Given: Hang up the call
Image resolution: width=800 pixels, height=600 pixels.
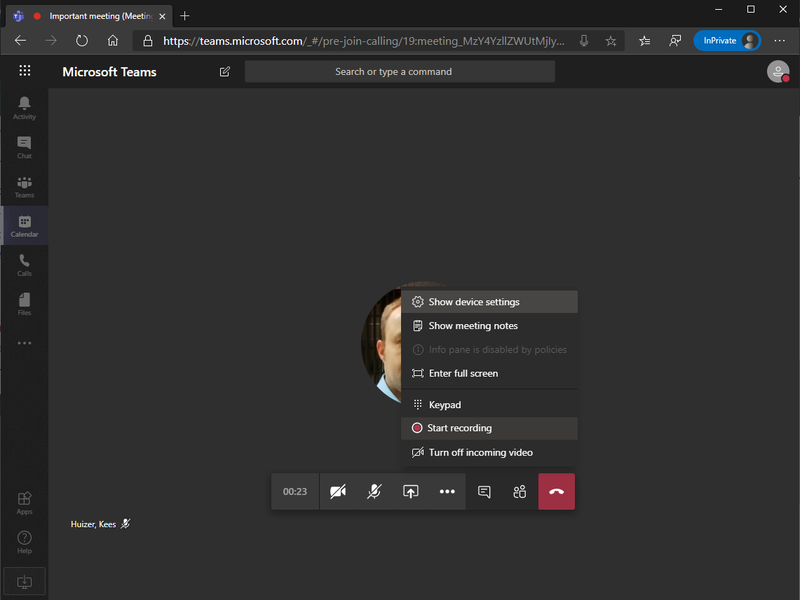Looking at the screenshot, I should 556,491.
